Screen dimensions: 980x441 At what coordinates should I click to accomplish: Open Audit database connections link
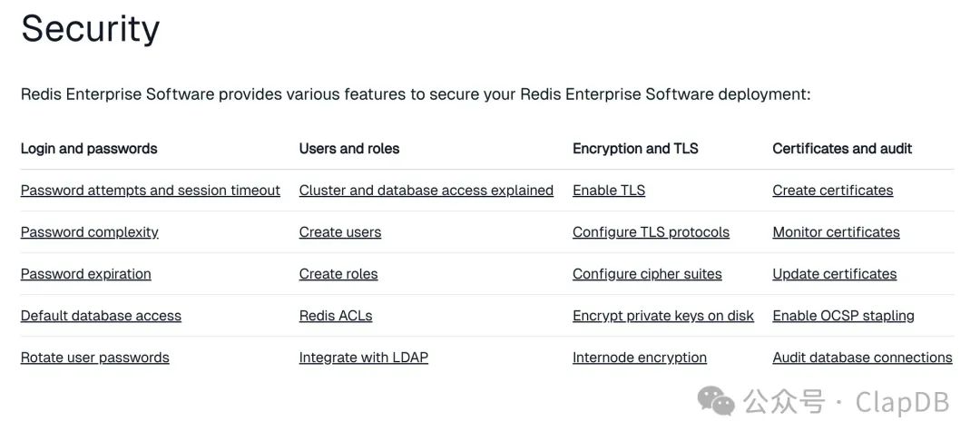862,358
